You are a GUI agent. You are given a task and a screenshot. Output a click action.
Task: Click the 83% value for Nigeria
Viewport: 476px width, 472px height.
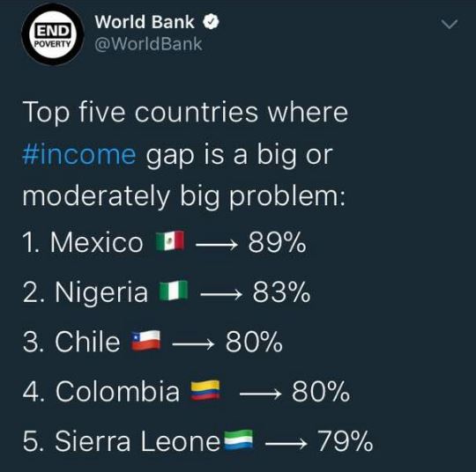(282, 291)
